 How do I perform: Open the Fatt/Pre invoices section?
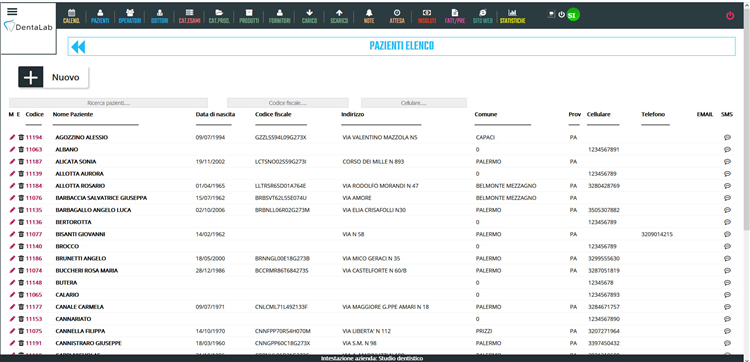(455, 16)
